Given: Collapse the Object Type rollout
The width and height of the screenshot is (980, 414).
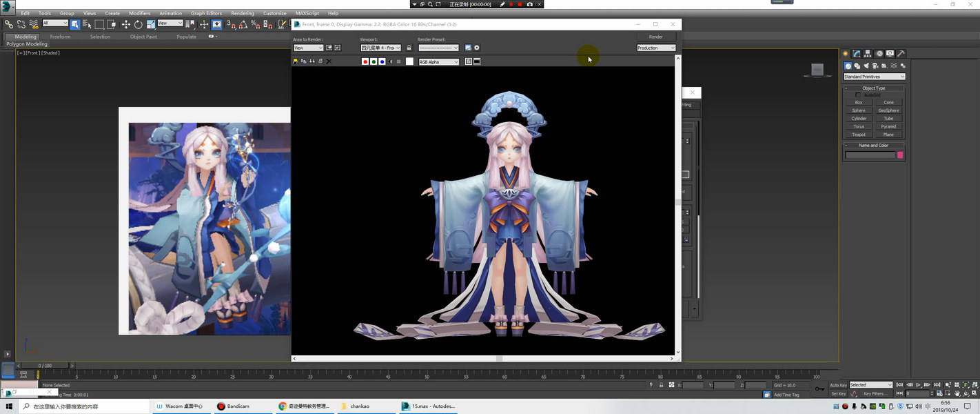Looking at the screenshot, I should (x=874, y=88).
